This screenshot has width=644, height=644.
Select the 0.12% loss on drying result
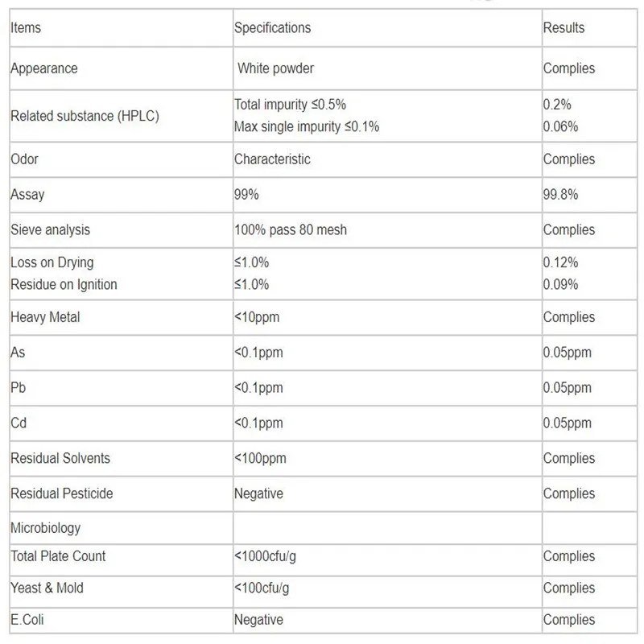pyautogui.click(x=560, y=262)
